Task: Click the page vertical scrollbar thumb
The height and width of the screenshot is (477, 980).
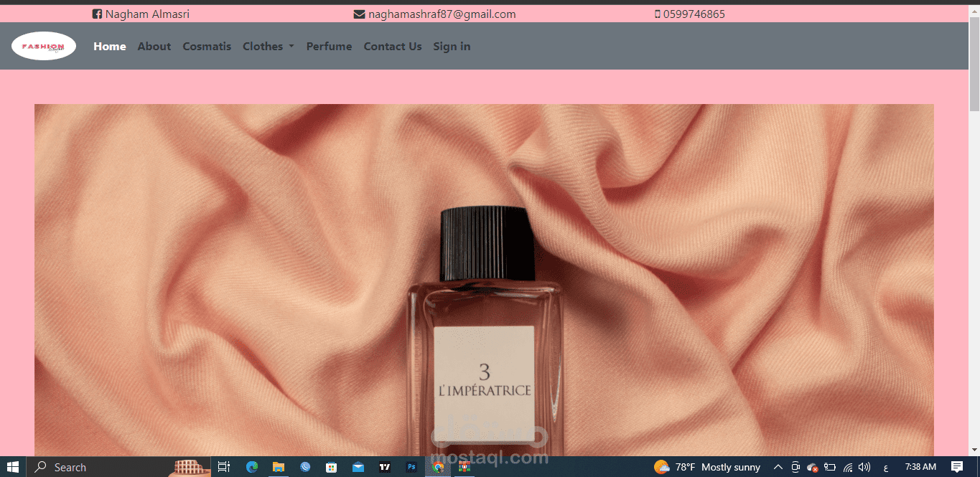Action: coord(974,63)
